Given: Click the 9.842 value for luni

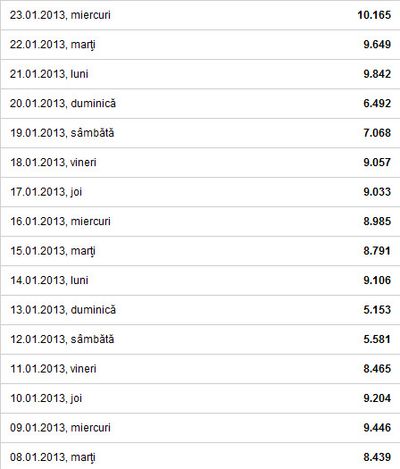Looking at the screenshot, I should point(377,74).
